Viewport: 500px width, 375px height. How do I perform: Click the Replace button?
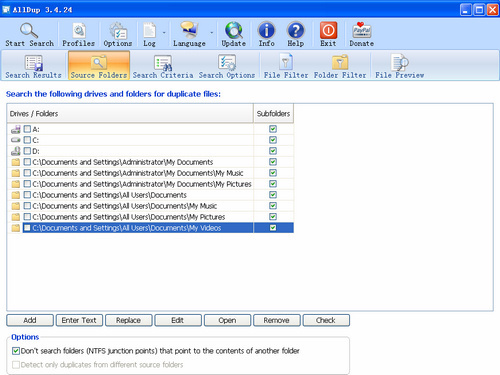(129, 320)
